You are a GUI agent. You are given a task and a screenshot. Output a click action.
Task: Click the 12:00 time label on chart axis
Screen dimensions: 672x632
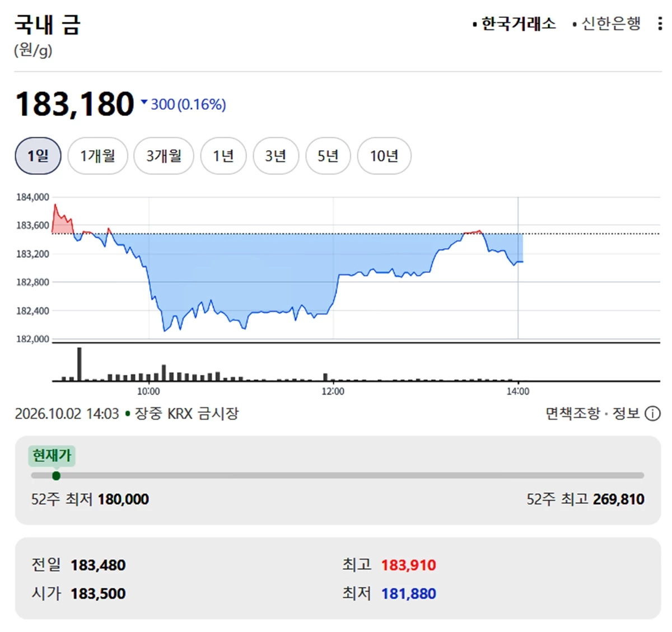[333, 391]
